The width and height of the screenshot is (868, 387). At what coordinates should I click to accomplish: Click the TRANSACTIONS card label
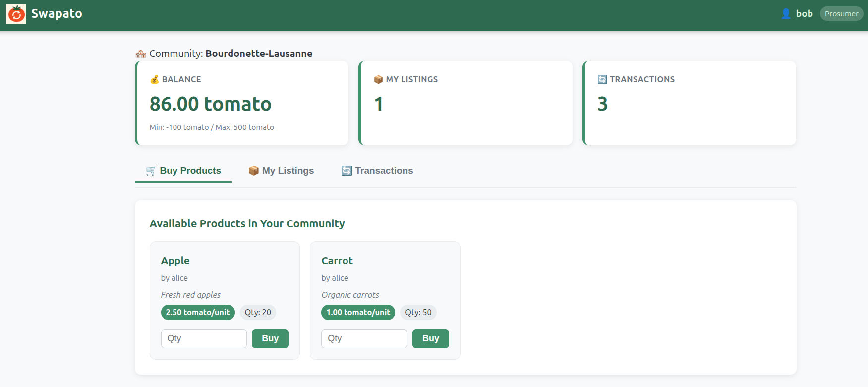642,79
